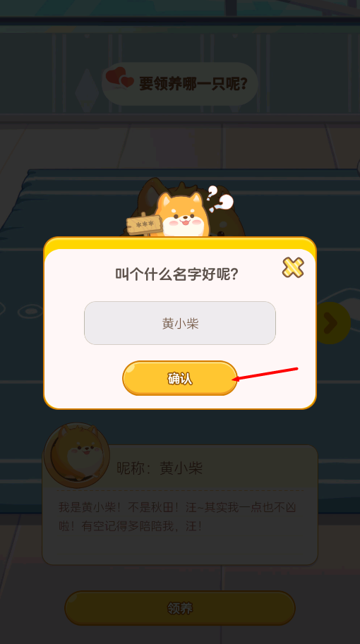
Task: Tap the red hearts icon in the banner
Action: 119,78
